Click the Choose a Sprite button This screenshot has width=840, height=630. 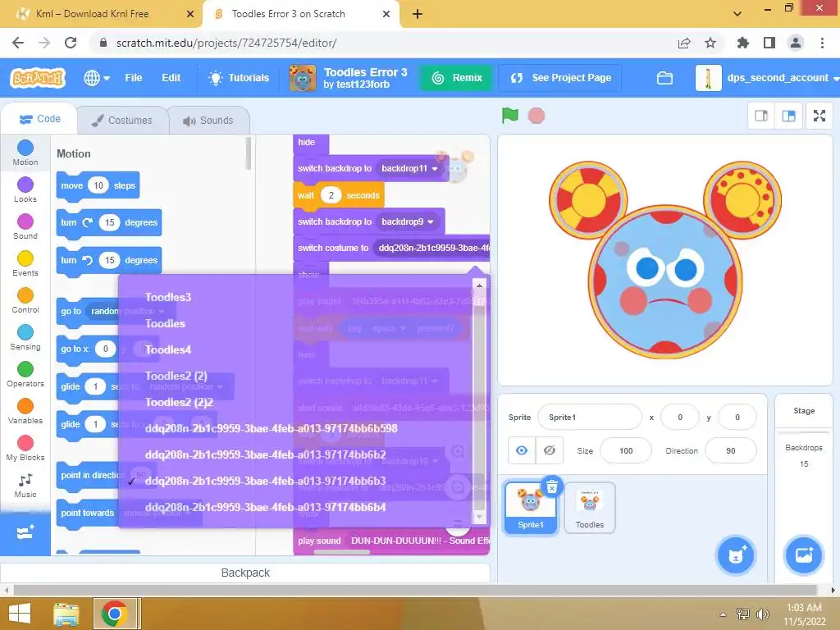736,555
